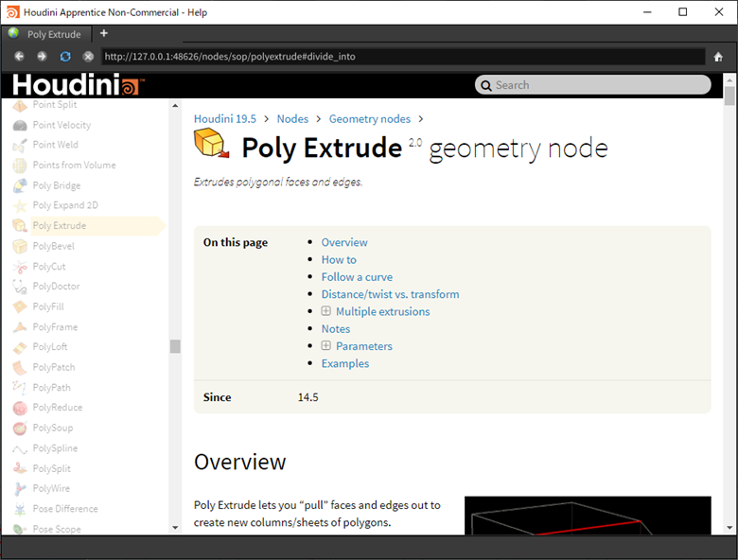This screenshot has width=738, height=560.
Task: Jump to the How to section
Action: pos(339,260)
